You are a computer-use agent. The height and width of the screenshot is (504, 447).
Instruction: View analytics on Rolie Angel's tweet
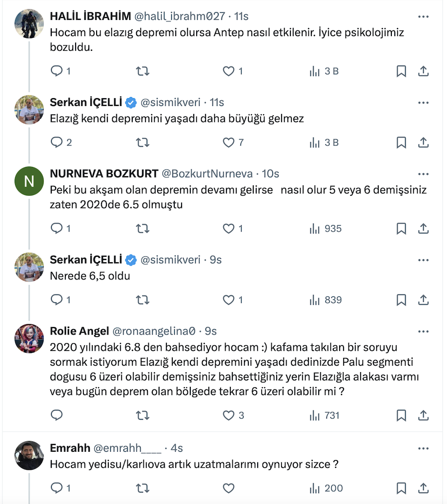325,416
